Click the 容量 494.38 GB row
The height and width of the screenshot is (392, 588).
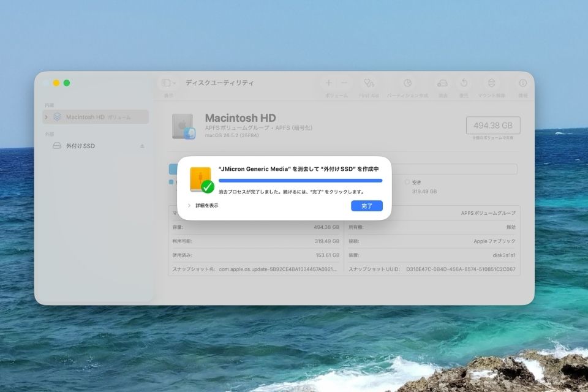[x=255, y=227]
